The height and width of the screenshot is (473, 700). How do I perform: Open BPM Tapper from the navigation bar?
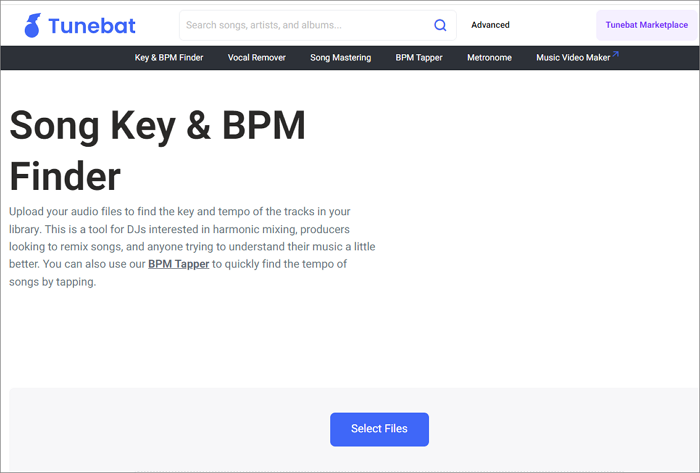coord(419,58)
